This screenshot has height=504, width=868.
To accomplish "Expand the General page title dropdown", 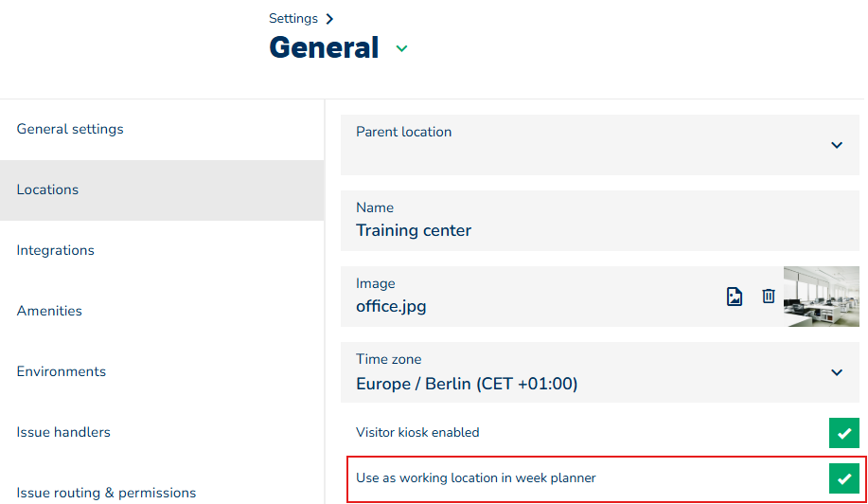I will [x=401, y=48].
